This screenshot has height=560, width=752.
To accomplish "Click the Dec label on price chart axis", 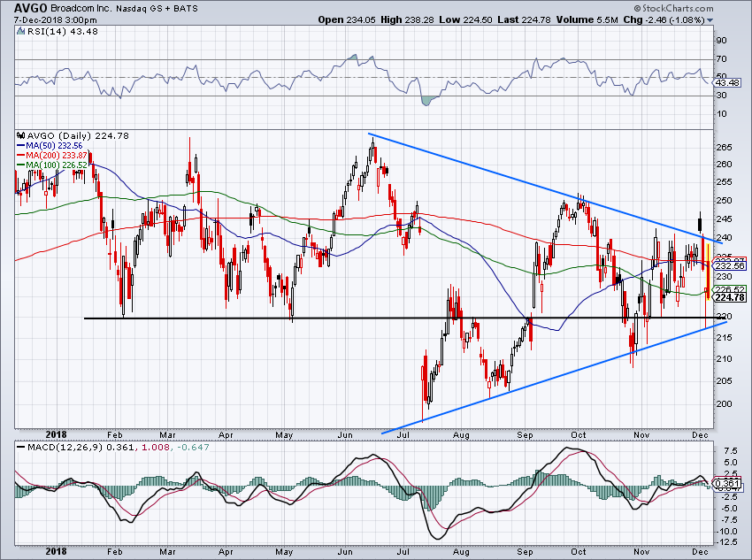I will pos(701,435).
